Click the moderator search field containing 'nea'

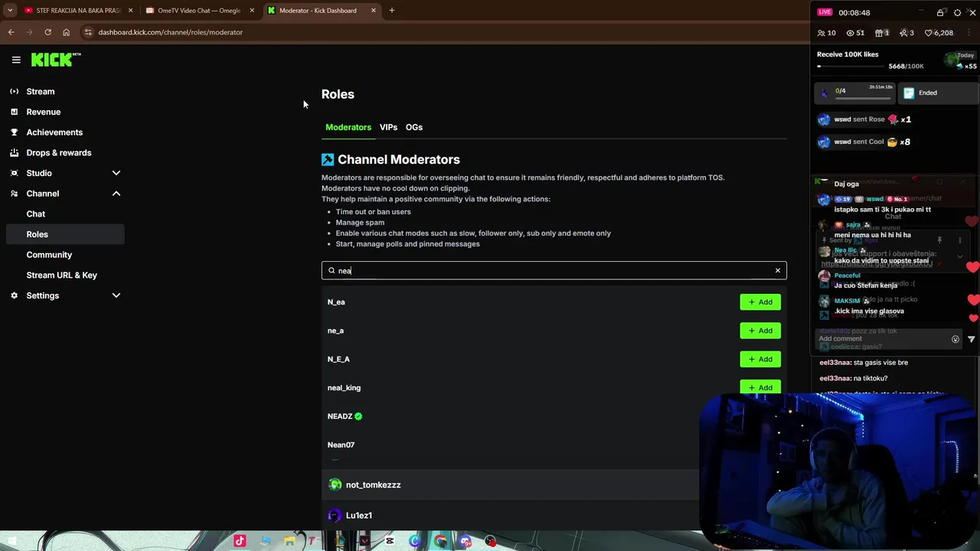point(554,270)
